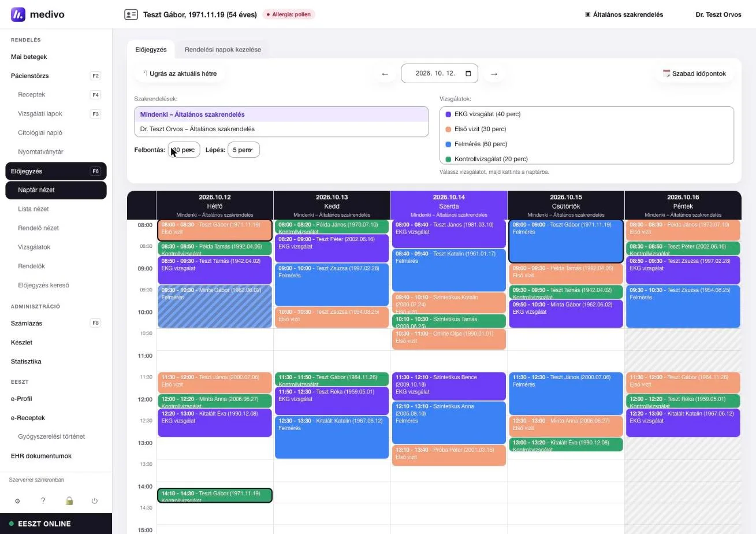Switch to the Előjegyzés tab

(x=151, y=50)
